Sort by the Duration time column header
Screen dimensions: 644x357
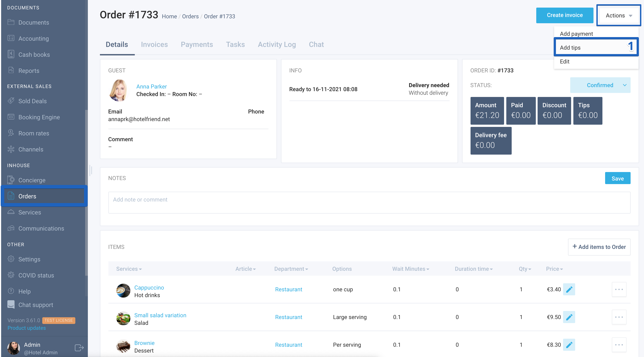point(473,269)
